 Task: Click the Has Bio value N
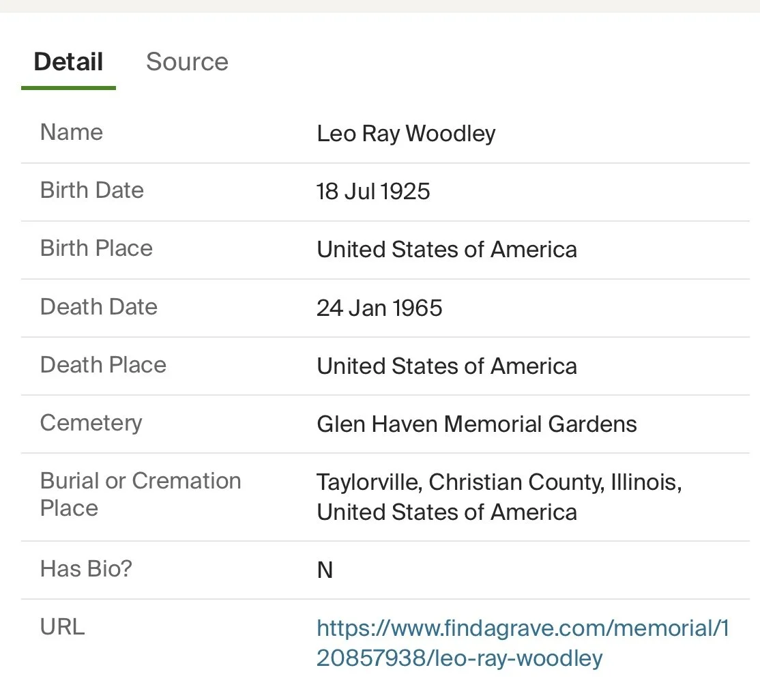point(325,570)
